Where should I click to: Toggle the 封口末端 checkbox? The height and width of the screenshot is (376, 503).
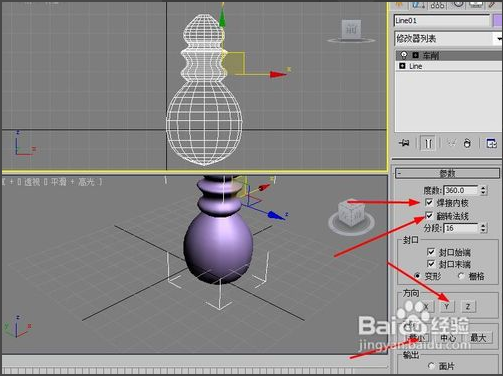(431, 264)
